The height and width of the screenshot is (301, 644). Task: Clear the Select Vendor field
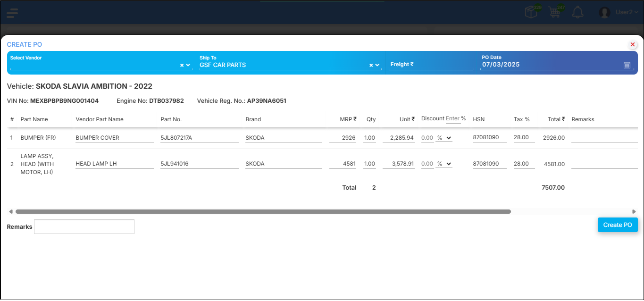point(182,66)
